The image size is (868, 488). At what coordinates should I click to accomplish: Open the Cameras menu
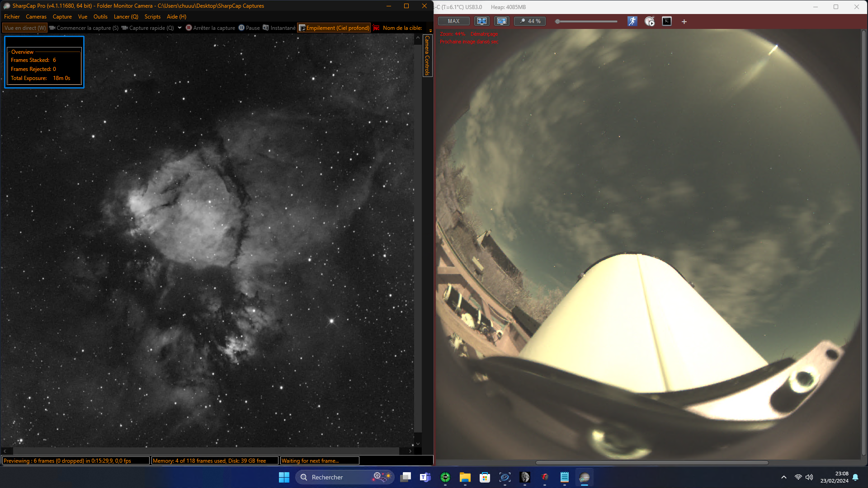(x=36, y=17)
